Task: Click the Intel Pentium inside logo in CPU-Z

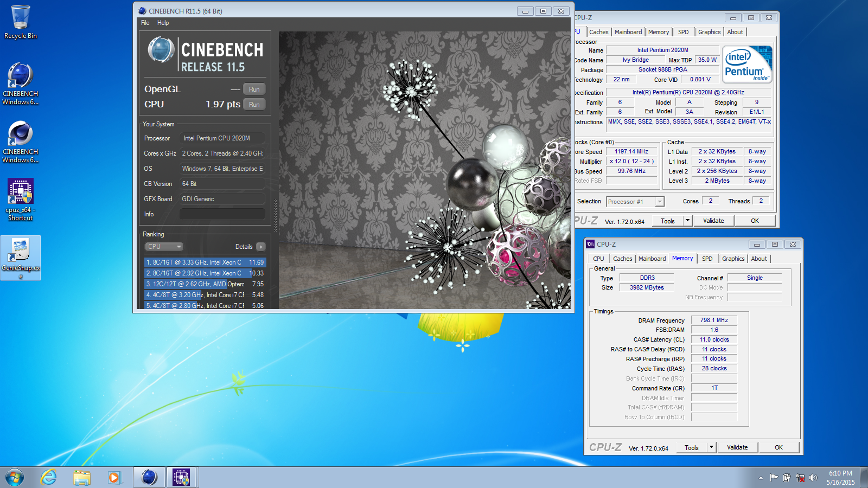Action: pyautogui.click(x=748, y=65)
